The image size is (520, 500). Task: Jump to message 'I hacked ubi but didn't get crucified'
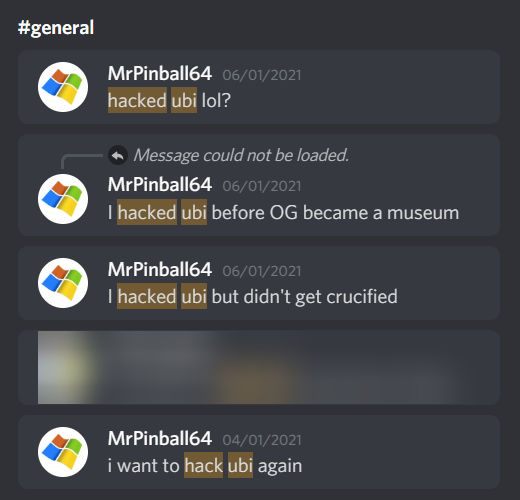tap(259, 283)
